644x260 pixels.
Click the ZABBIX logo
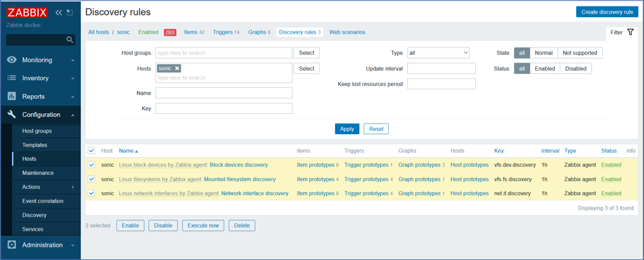(x=27, y=12)
